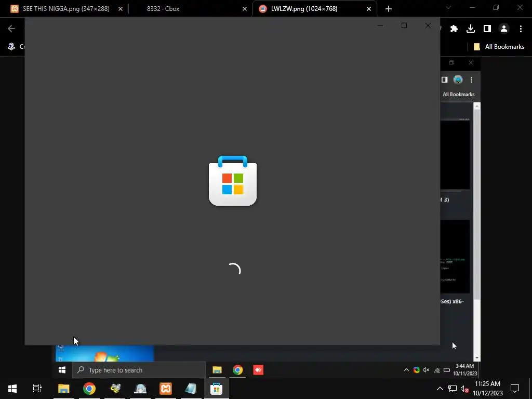Open muted volume tray icon
This screenshot has width=532, height=399.
[x=465, y=389]
